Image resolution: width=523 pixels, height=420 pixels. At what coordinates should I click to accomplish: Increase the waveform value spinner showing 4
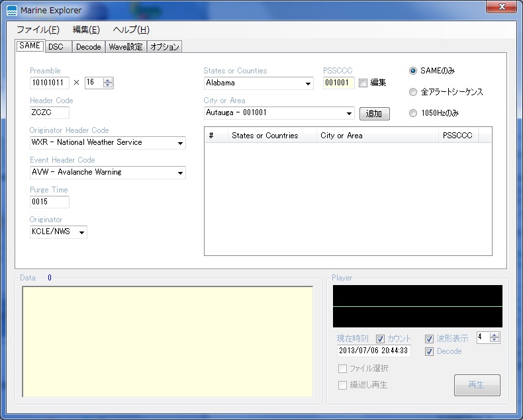(x=495, y=335)
